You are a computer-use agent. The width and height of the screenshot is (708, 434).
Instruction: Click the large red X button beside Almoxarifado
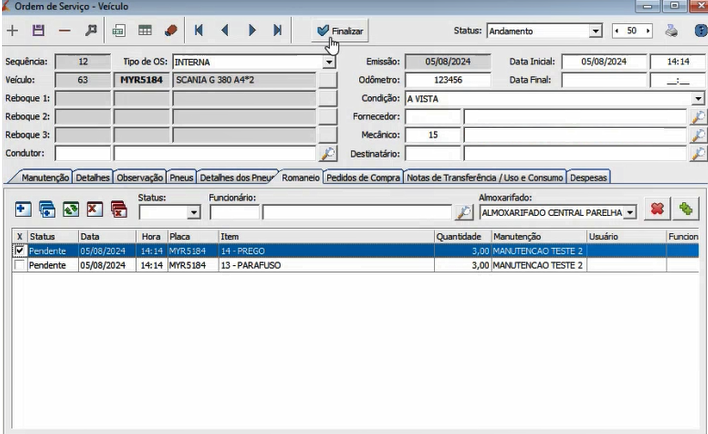pyautogui.click(x=657, y=209)
